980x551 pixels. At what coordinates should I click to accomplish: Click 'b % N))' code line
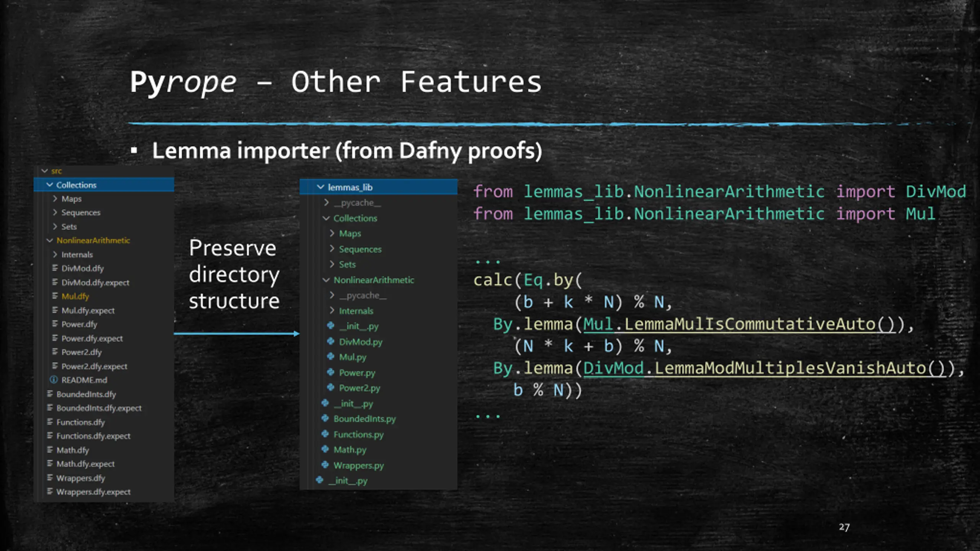(547, 391)
